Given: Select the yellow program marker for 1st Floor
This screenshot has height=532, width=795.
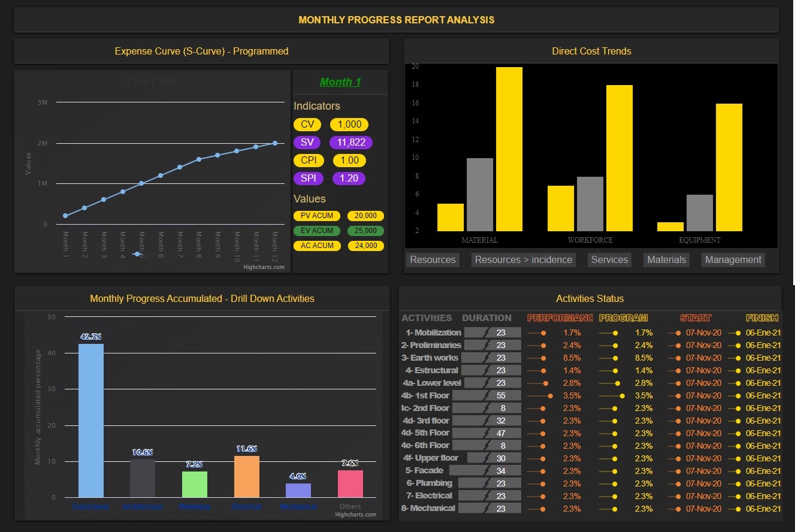Looking at the screenshot, I should pos(622,395).
